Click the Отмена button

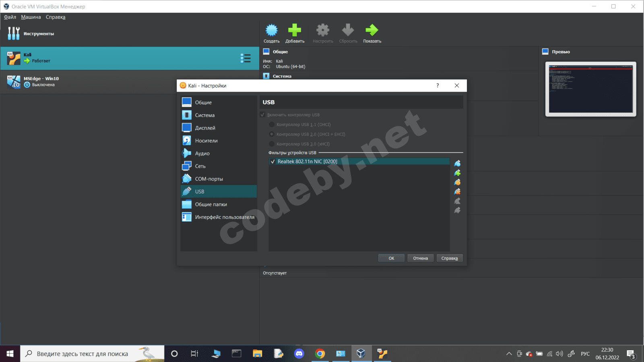coord(420,258)
